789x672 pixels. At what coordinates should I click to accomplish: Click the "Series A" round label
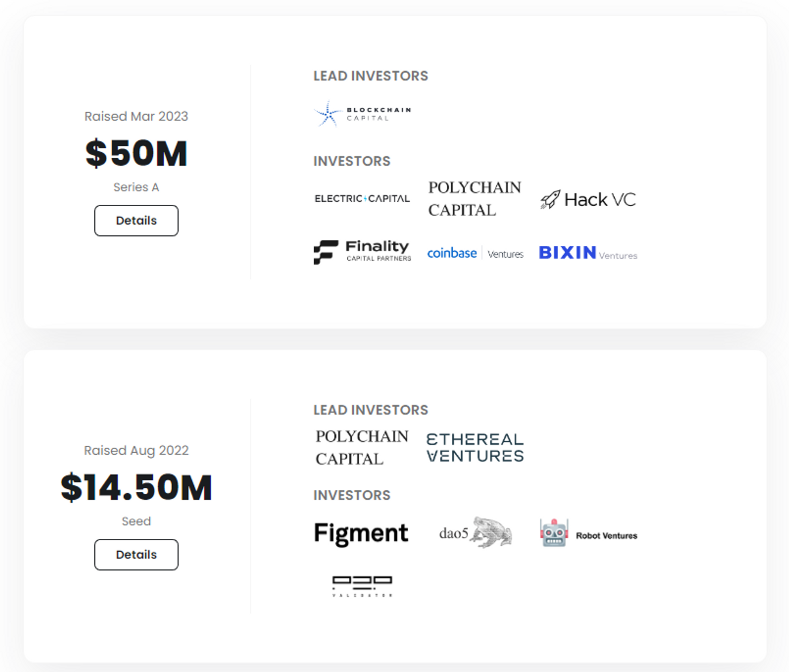click(136, 187)
